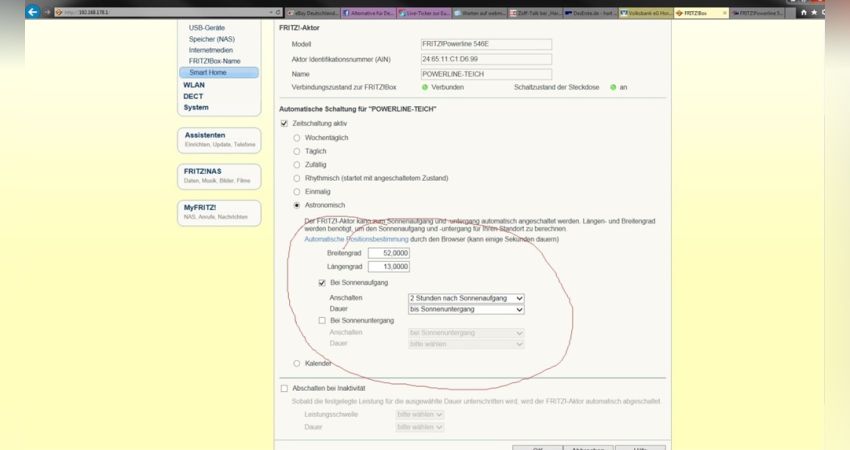Click the Automatische Positionsbestimmung link
This screenshot has height=450, width=850.
click(356, 239)
